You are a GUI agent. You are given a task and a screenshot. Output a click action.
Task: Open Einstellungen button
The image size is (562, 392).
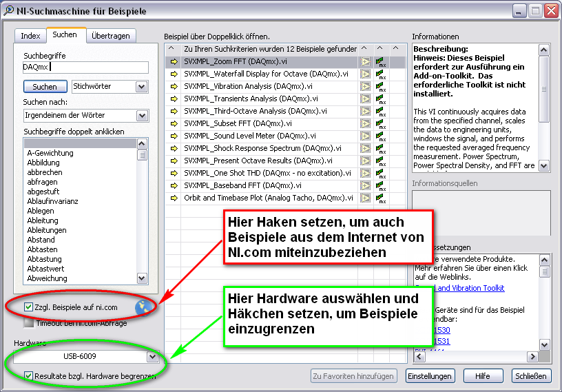(430, 376)
